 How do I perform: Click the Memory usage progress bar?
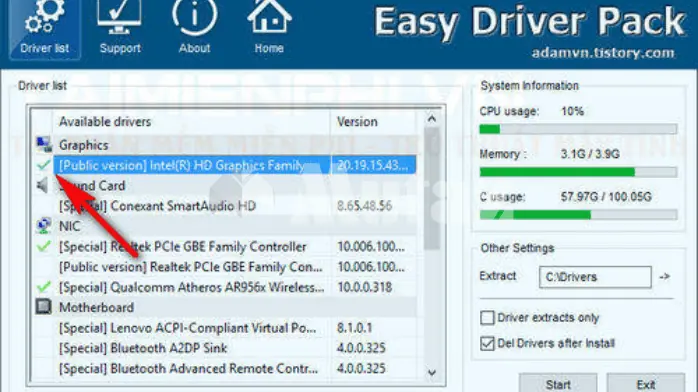click(578, 172)
